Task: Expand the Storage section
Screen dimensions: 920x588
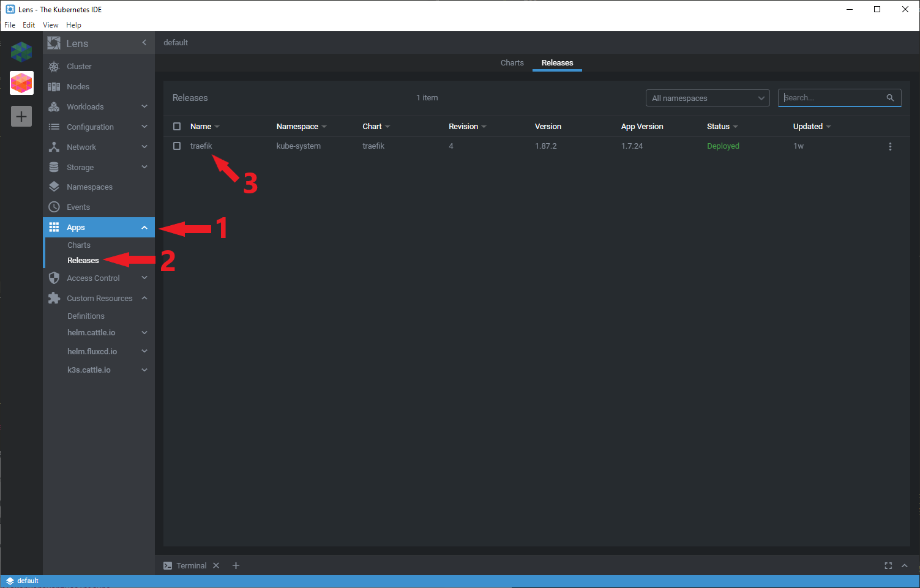Action: pyautogui.click(x=144, y=167)
